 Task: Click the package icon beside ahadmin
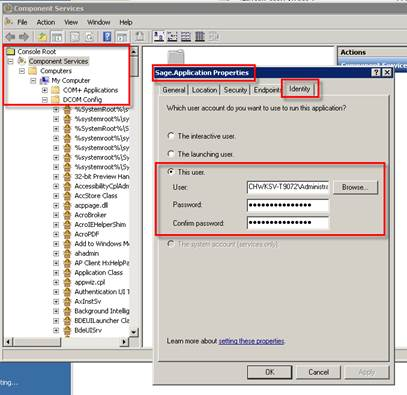(67, 254)
